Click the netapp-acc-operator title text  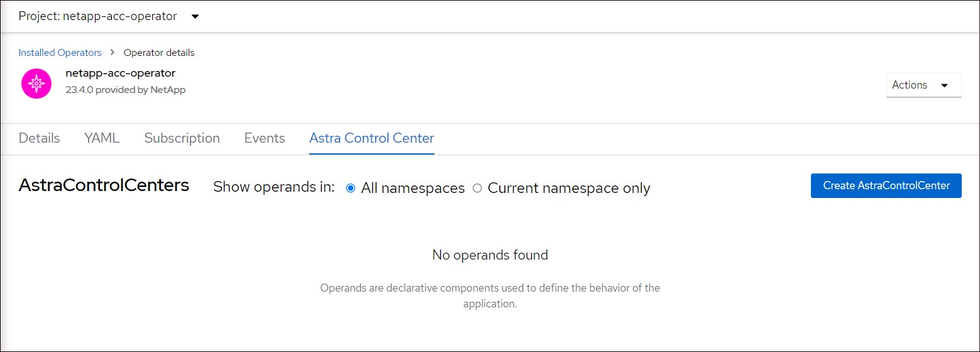pyautogui.click(x=120, y=73)
